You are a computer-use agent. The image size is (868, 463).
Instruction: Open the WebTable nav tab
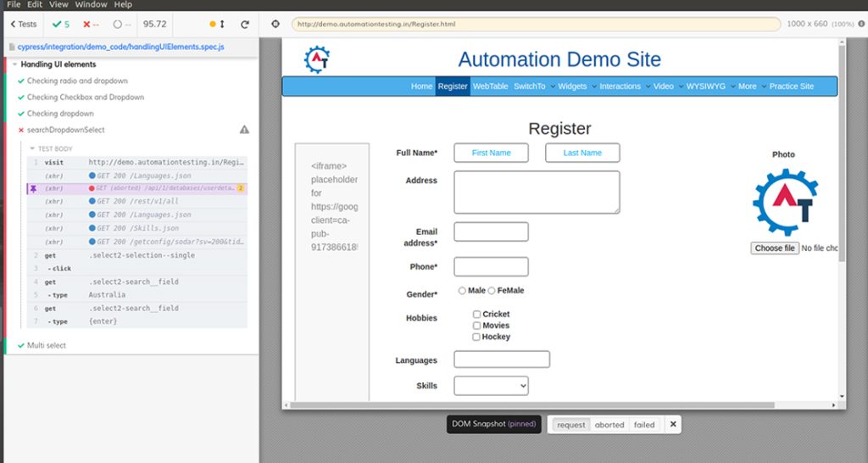tap(490, 86)
